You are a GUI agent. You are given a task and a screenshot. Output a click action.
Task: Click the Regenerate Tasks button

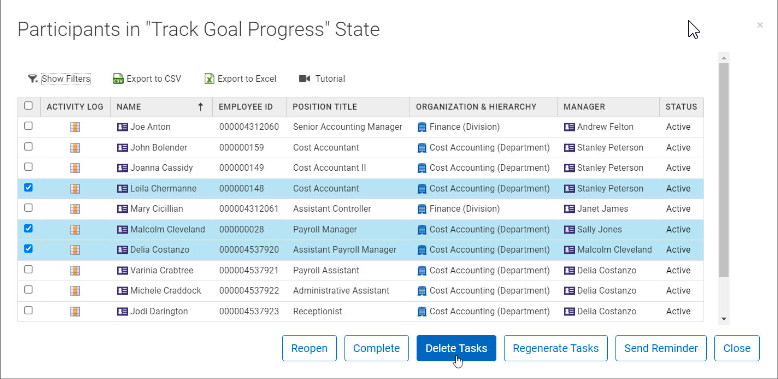pos(556,348)
